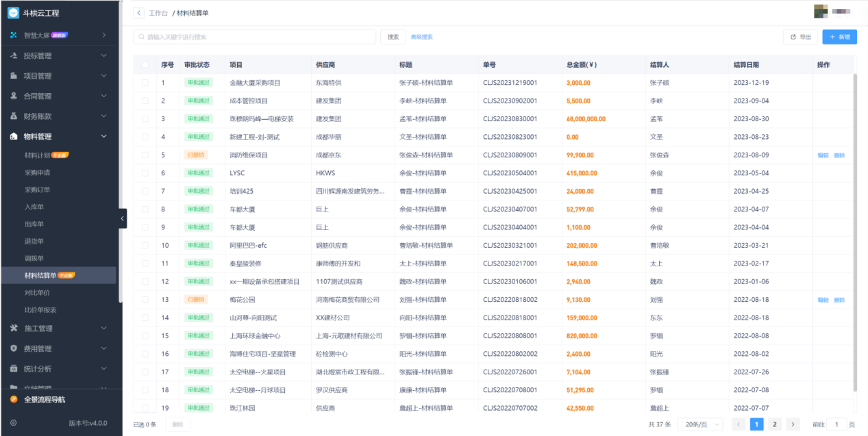The image size is (868, 436).
Task: Collapse sidebar using the handle arrow
Action: 123,218
